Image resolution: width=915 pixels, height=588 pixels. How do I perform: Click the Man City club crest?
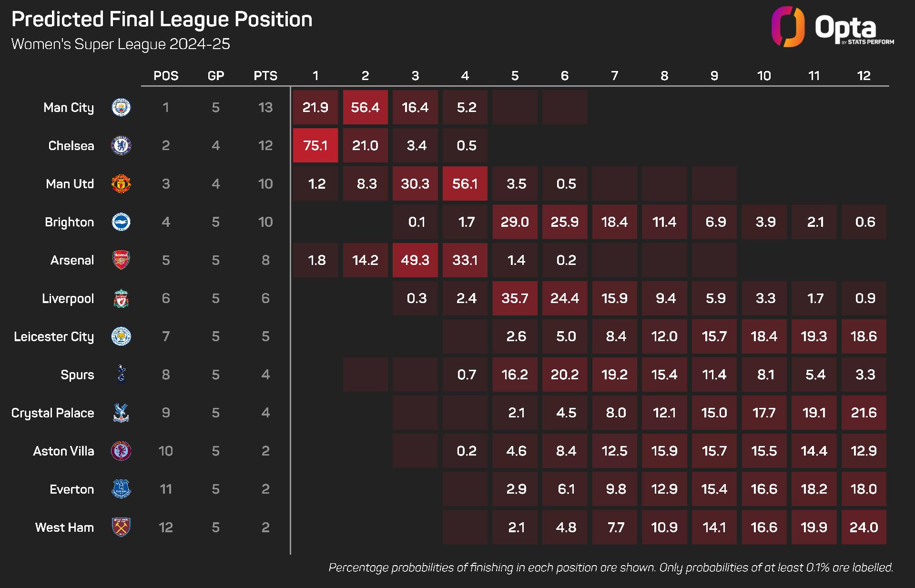click(x=121, y=107)
